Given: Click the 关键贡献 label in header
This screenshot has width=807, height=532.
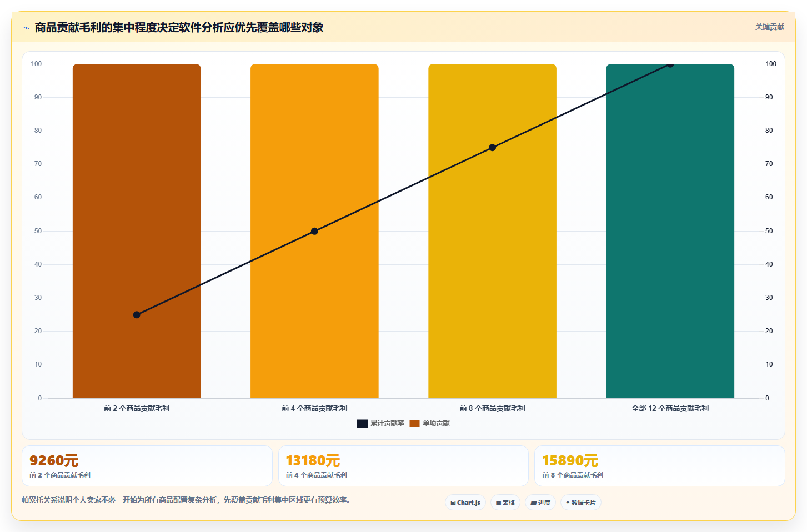Looking at the screenshot, I should 769,27.
